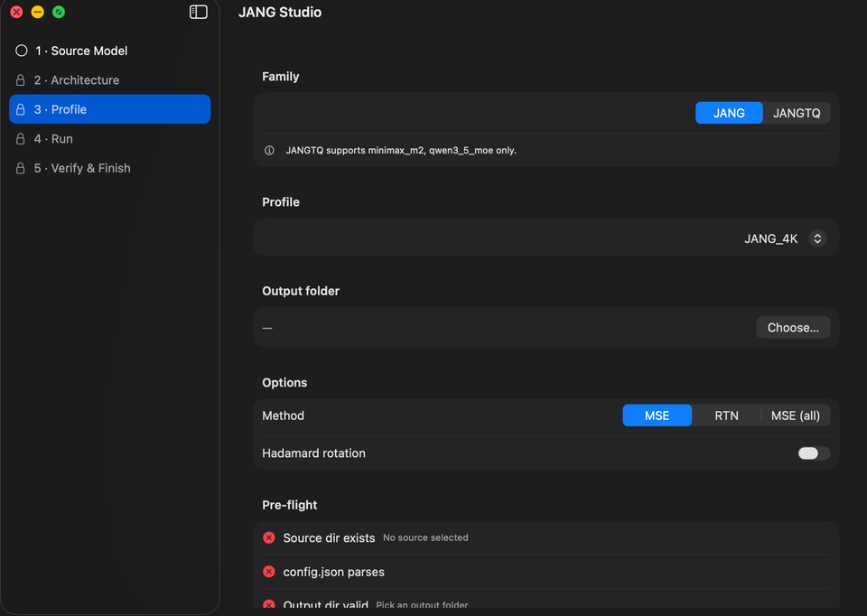Click the green full-screen window button
Image resolution: width=867 pixels, height=616 pixels.
pyautogui.click(x=59, y=12)
